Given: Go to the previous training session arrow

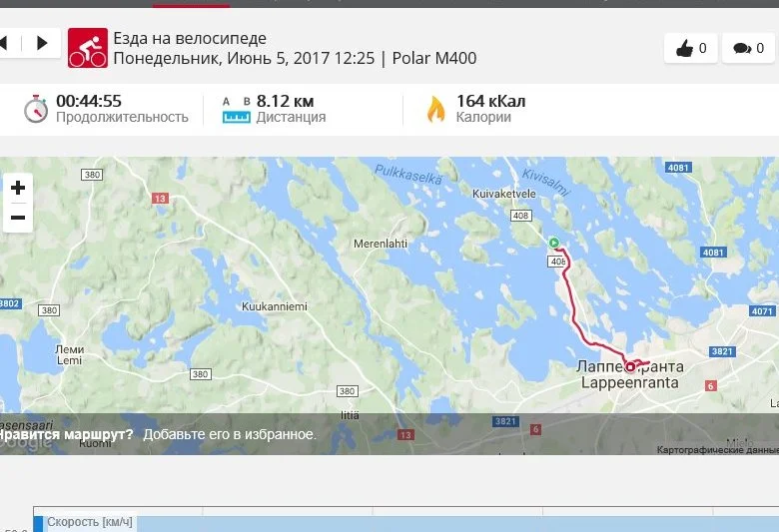Looking at the screenshot, I should (x=4, y=43).
